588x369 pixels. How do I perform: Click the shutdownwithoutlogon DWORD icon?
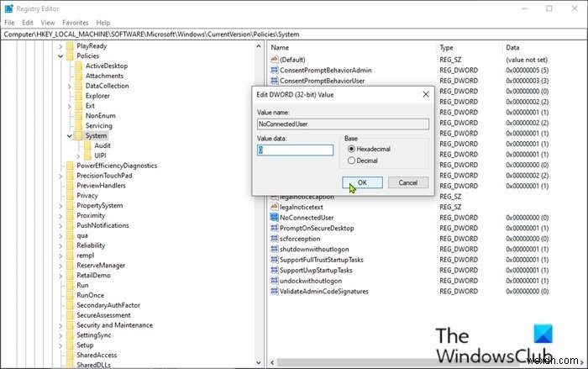click(x=274, y=249)
